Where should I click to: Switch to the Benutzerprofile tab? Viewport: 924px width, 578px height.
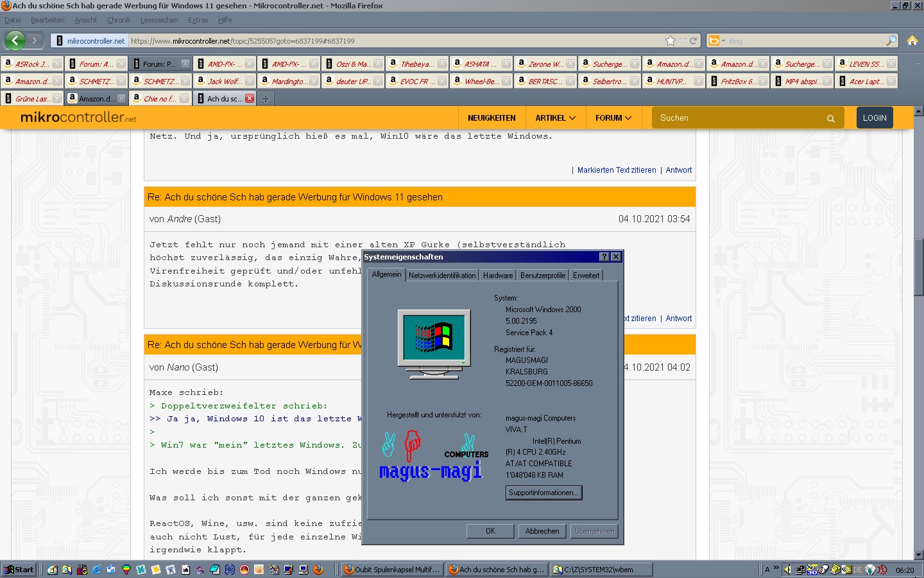coord(543,276)
